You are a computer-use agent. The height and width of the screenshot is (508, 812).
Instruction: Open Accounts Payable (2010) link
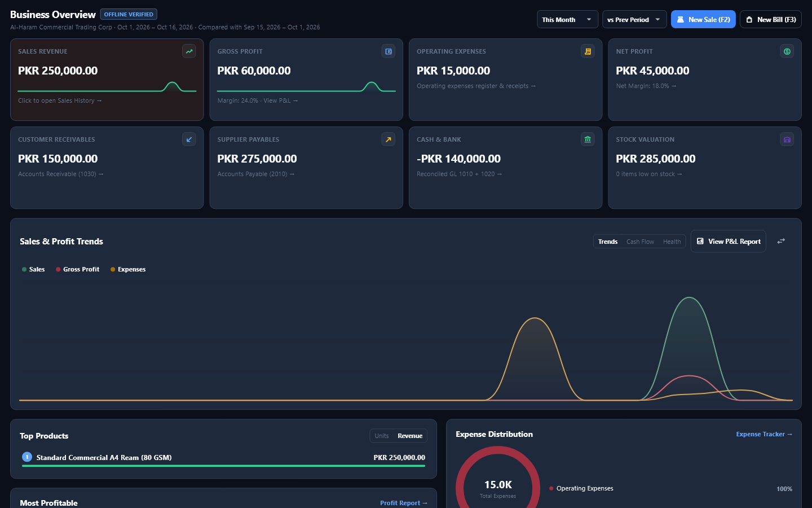pos(256,174)
